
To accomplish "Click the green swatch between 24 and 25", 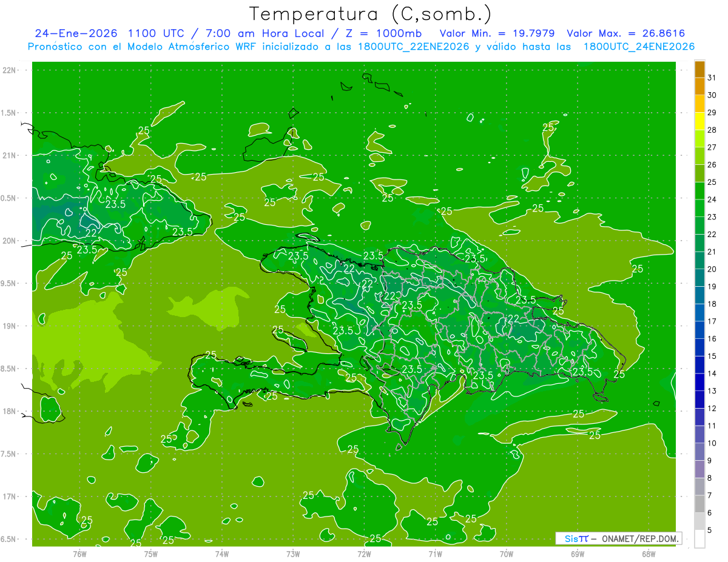I will click(x=699, y=191).
